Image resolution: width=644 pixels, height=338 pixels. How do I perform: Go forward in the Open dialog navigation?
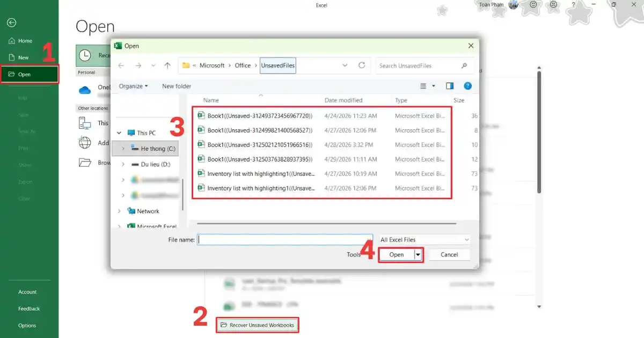coord(138,65)
